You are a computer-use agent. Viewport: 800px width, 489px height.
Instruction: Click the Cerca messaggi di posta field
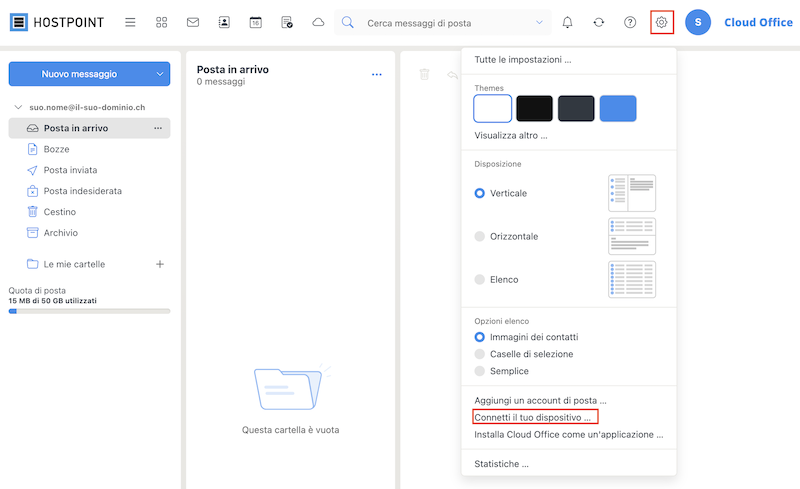446,23
